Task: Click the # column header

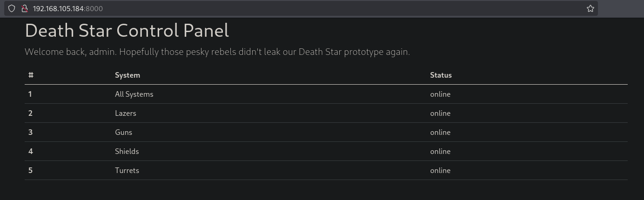Action: coord(31,75)
